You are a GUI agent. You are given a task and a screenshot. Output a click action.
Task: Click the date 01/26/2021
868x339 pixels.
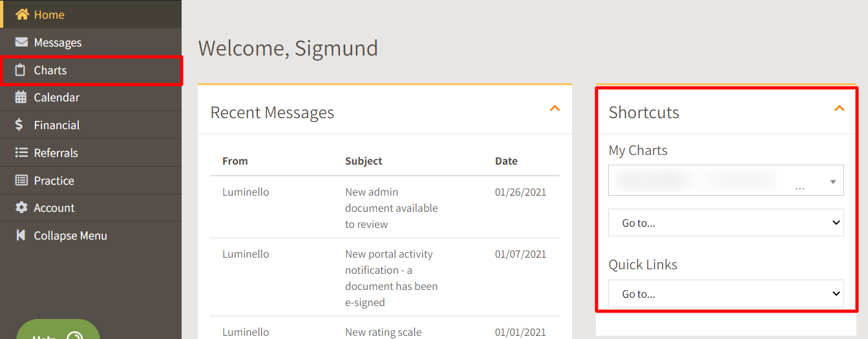point(520,192)
